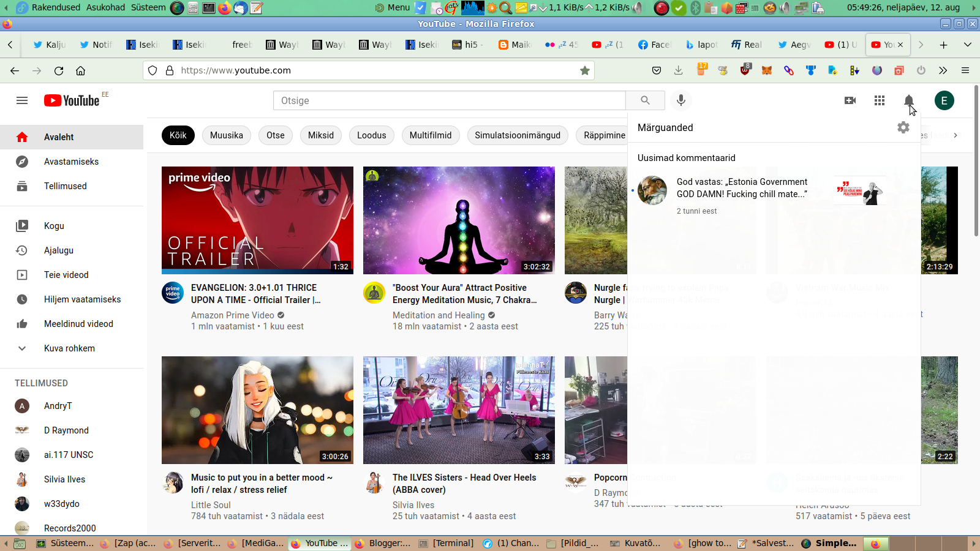Open the Evangelion Official Trailer thumbnail
The width and height of the screenshot is (980, 551).
(257, 220)
